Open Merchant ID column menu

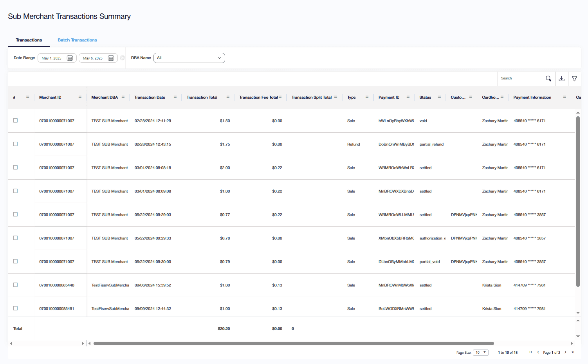[80, 97]
